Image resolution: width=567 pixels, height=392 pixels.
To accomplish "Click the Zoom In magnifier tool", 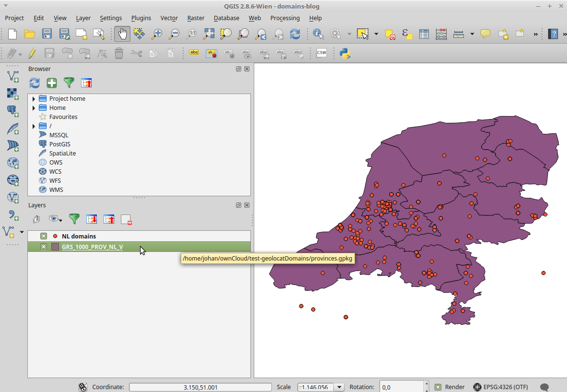I will click(x=156, y=34).
